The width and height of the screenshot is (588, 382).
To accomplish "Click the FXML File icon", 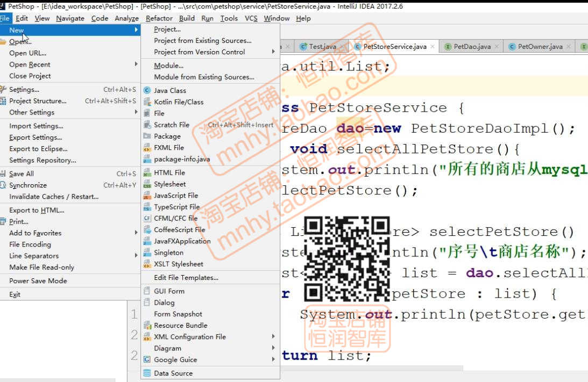I will (147, 148).
